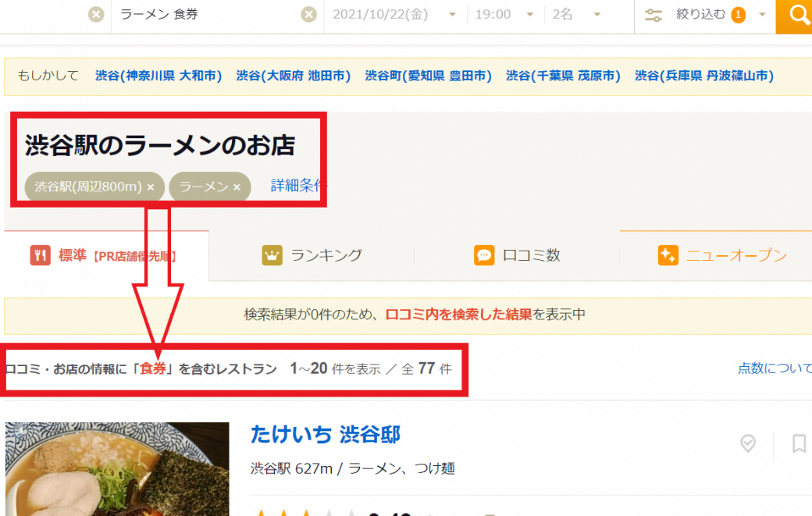Open the 詳細条件 detailed conditions link
This screenshot has width=812, height=516.
(x=299, y=185)
